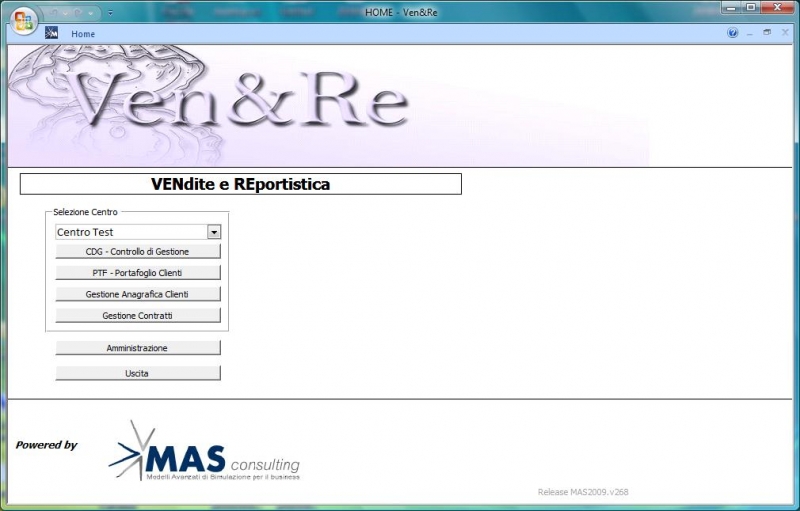Click the Powered by label
Viewport: 800px width, 511px height.
(x=46, y=445)
